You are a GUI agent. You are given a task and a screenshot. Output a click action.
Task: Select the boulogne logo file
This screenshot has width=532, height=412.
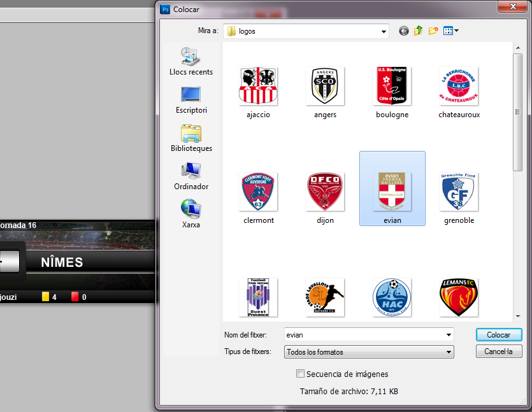tap(392, 92)
